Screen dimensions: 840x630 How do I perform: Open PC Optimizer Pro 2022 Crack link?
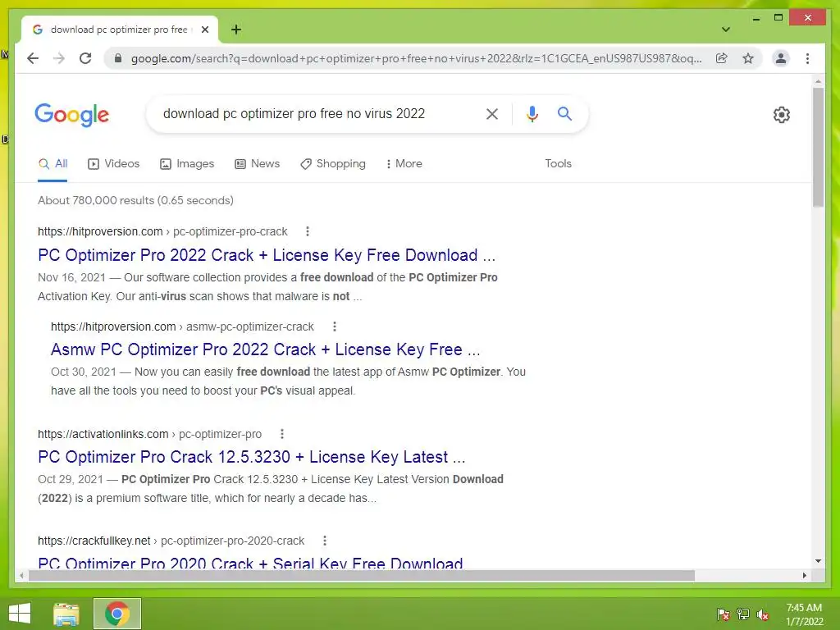(267, 255)
